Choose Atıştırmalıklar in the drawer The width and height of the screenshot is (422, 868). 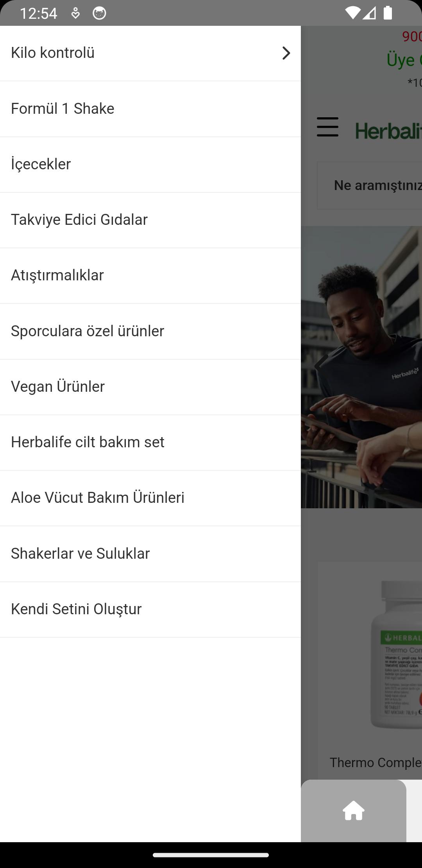click(150, 276)
